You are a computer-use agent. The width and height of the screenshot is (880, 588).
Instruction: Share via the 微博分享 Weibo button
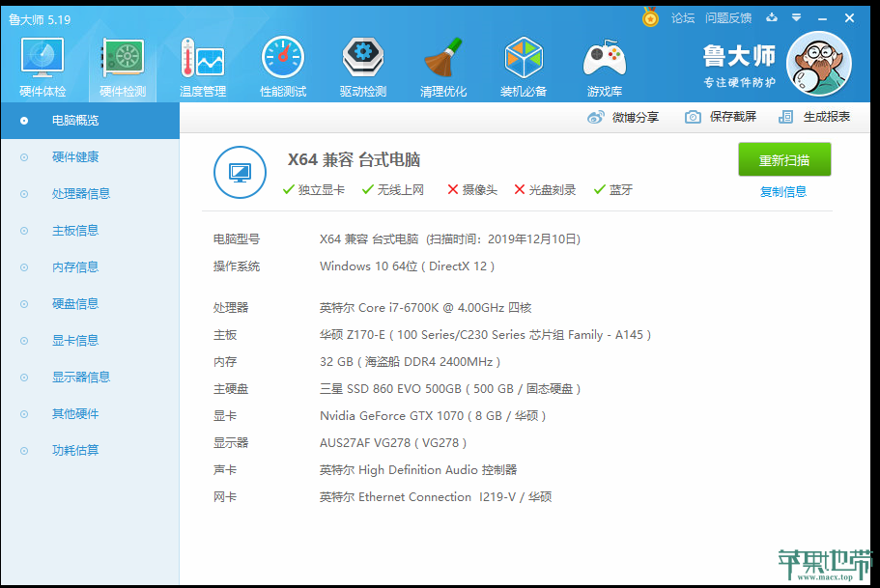(x=623, y=117)
